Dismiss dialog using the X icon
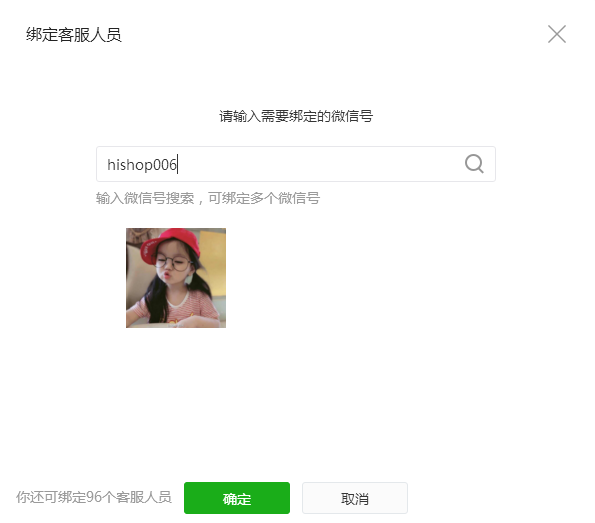 (557, 34)
